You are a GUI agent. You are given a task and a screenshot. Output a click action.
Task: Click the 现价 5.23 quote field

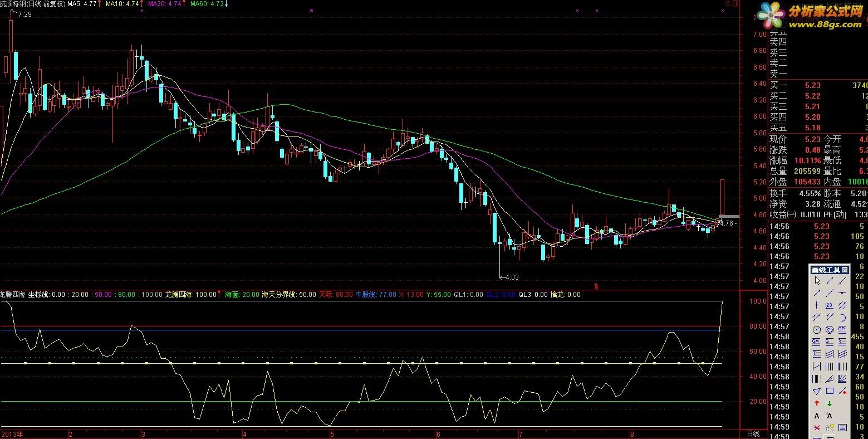[x=795, y=139]
